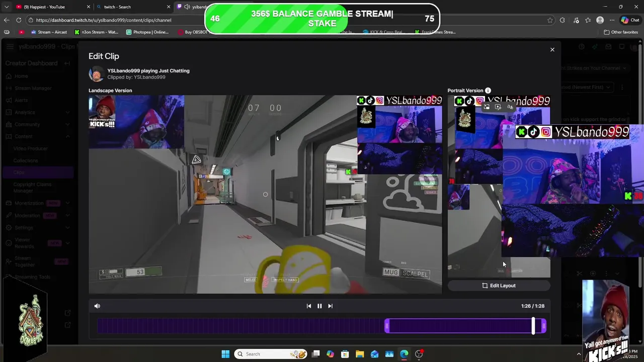Click the YSLbando999 channel avatar
Viewport: 644px width, 362px height.
(x=96, y=74)
